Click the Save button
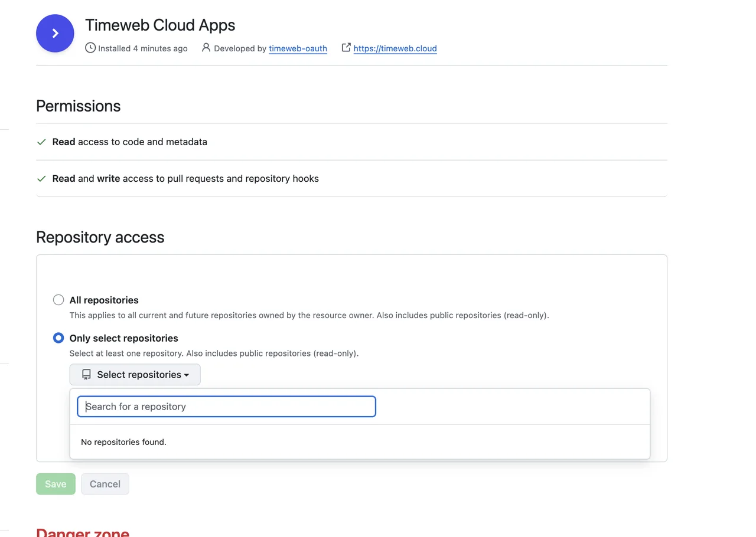The width and height of the screenshot is (756, 537). (x=56, y=484)
